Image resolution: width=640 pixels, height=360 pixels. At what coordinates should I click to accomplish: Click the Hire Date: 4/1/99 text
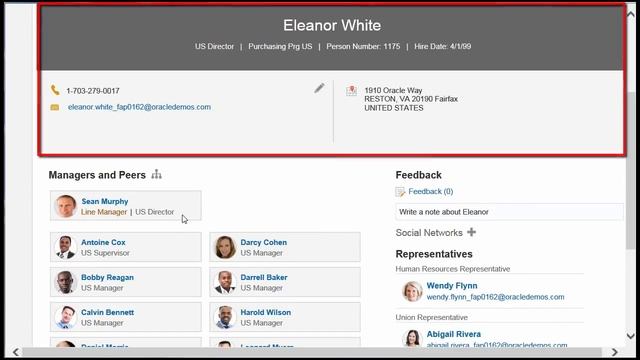tap(442, 46)
